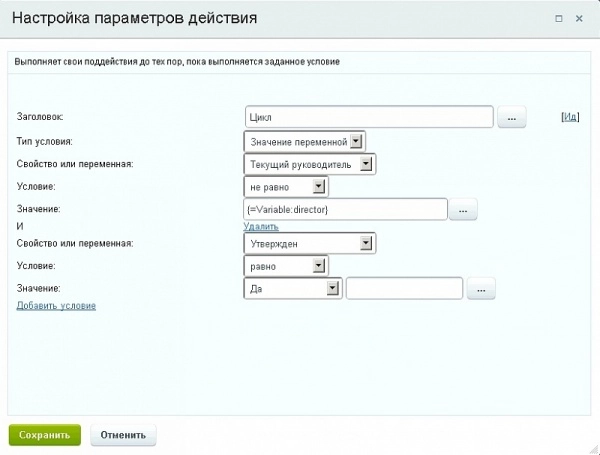Click the Удалить link to remove condition
This screenshot has width=600, height=455.
pyautogui.click(x=261, y=227)
